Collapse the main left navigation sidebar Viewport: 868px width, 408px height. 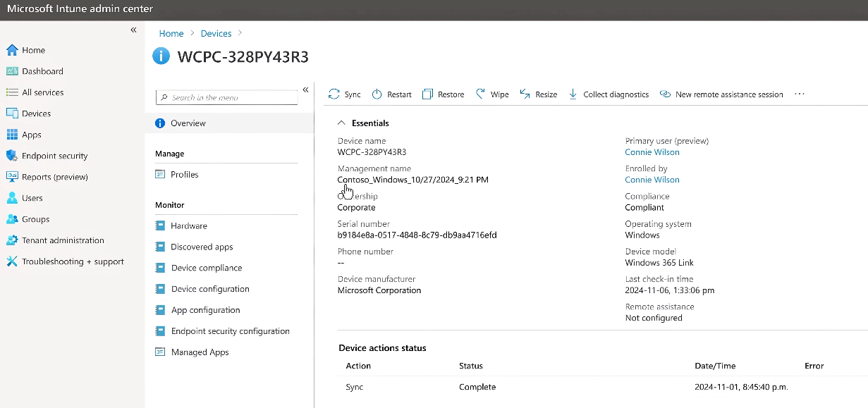133,30
